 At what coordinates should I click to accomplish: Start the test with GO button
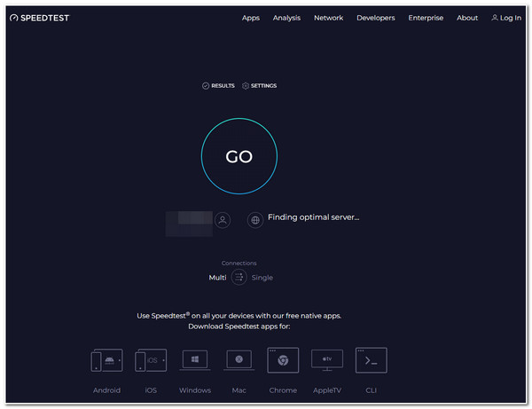coord(239,156)
